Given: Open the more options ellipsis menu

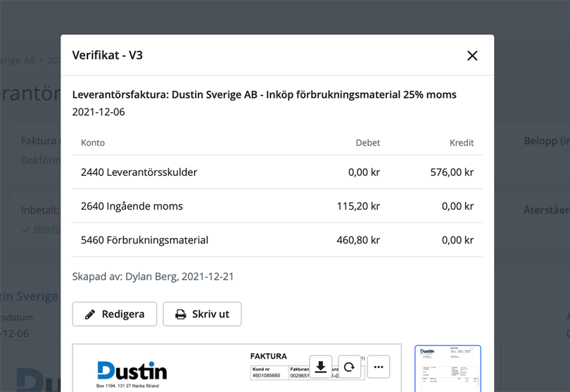Looking at the screenshot, I should click(x=379, y=367).
